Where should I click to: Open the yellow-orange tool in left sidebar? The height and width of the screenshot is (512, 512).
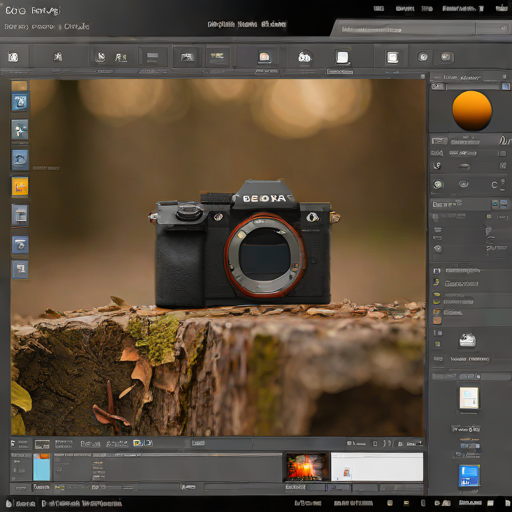coord(20,186)
